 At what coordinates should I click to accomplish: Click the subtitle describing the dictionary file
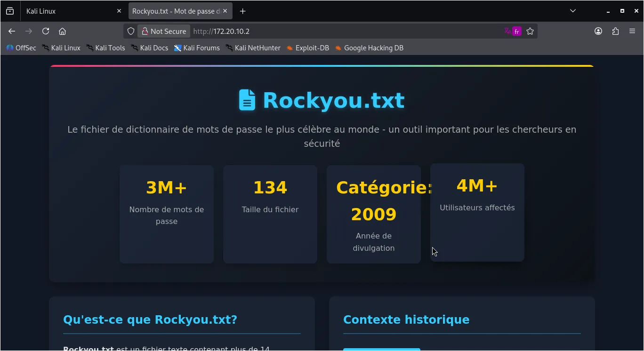tap(322, 136)
